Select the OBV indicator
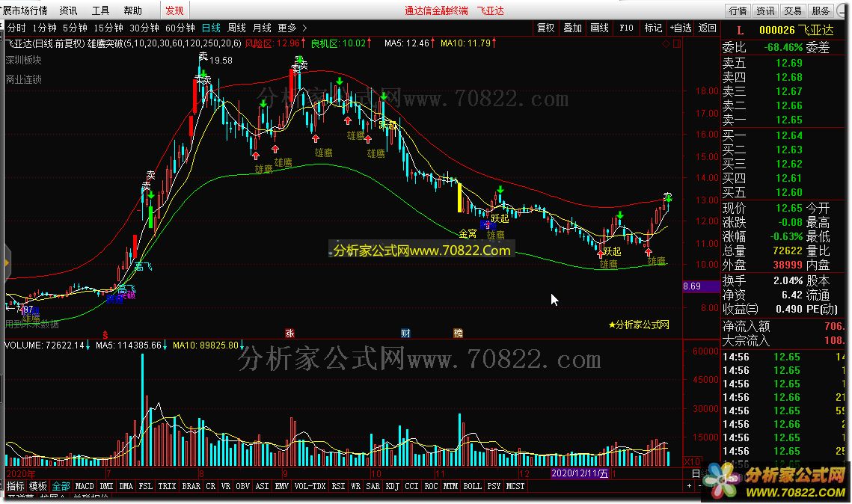The width and height of the screenshot is (852, 504). pyautogui.click(x=242, y=486)
